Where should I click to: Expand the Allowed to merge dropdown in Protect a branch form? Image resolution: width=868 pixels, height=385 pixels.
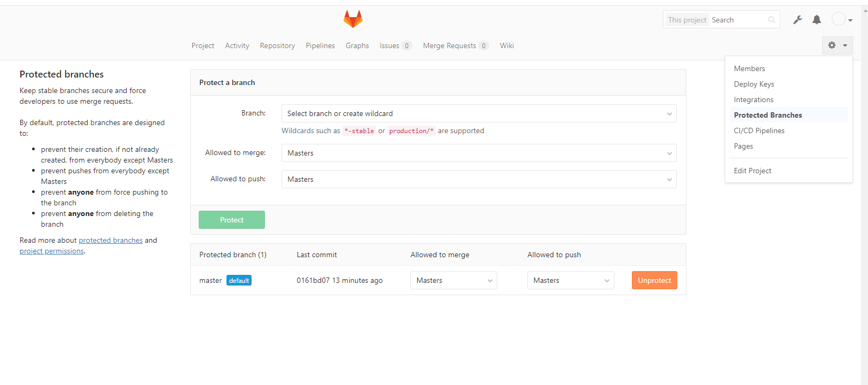point(479,153)
